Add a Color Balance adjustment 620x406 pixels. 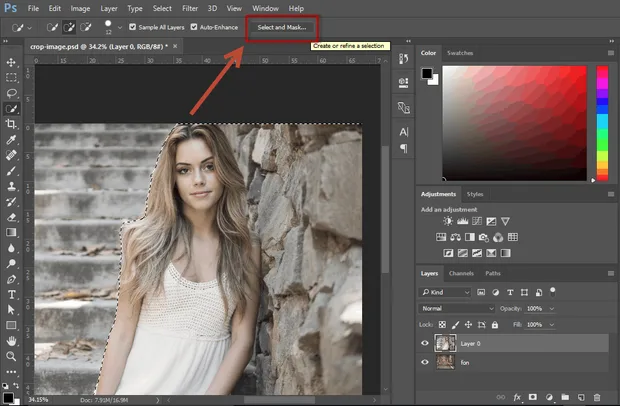(x=455, y=237)
